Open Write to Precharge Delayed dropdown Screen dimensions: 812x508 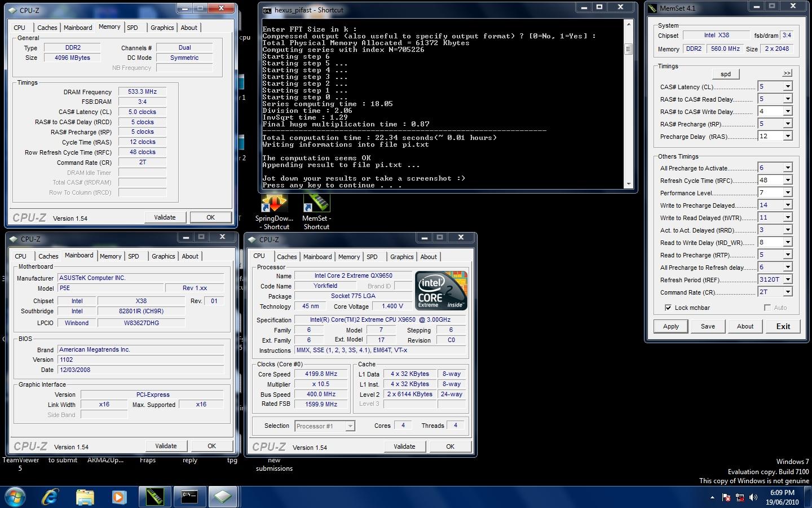pyautogui.click(x=788, y=205)
